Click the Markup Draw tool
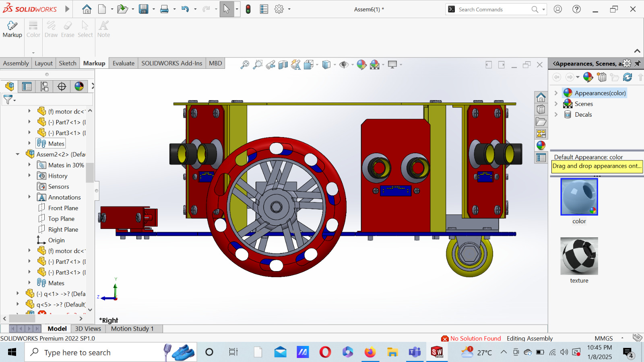 click(x=51, y=28)
